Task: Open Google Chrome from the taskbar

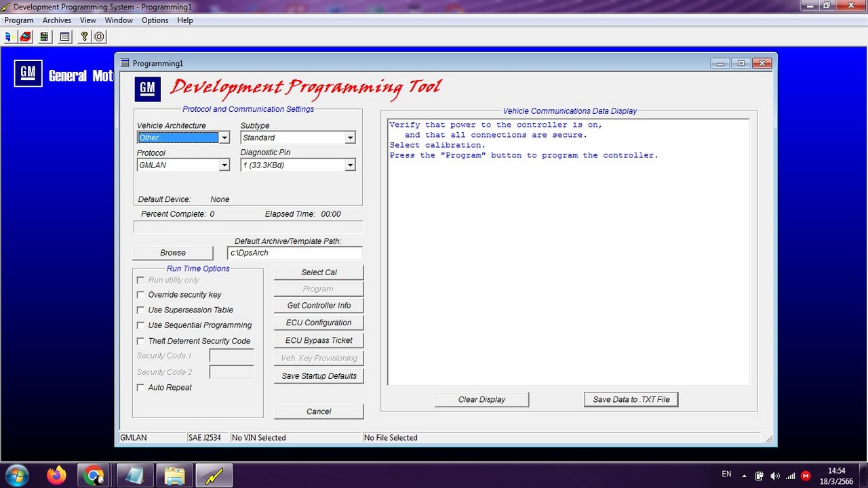Action: [95, 476]
